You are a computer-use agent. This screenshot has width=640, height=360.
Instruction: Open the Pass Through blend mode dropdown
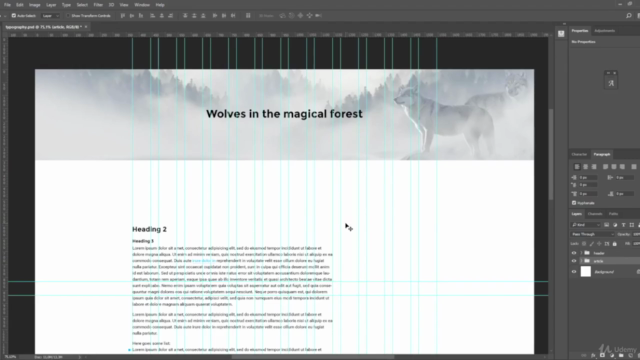592,234
